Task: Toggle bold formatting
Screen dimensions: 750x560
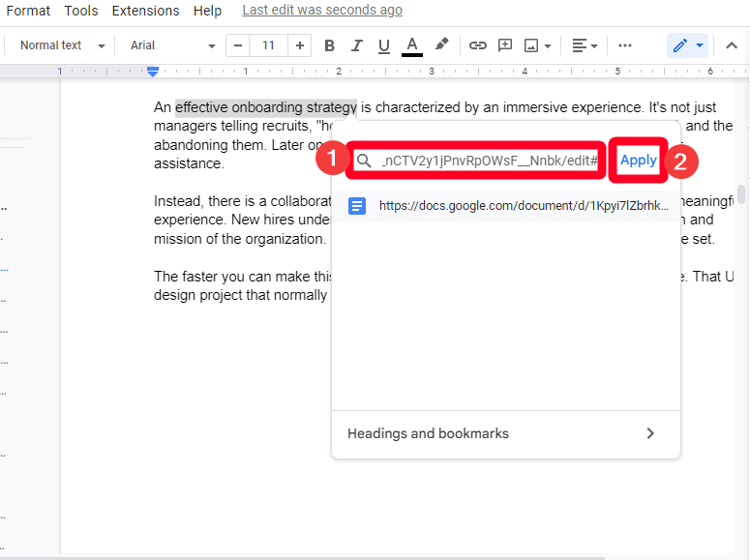Action: click(329, 45)
